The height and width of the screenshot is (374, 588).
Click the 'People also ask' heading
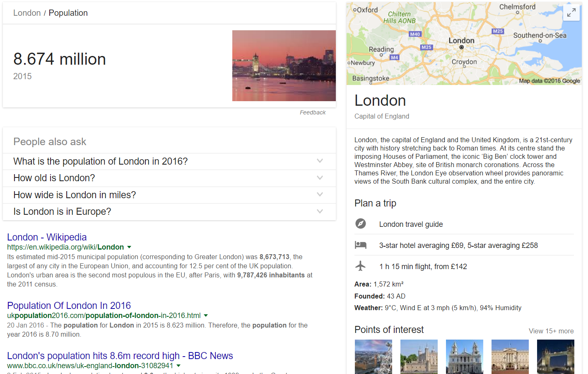[x=50, y=142]
